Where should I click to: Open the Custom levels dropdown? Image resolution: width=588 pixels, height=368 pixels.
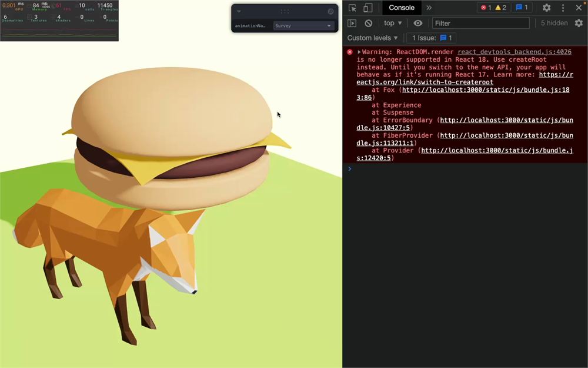tap(372, 38)
